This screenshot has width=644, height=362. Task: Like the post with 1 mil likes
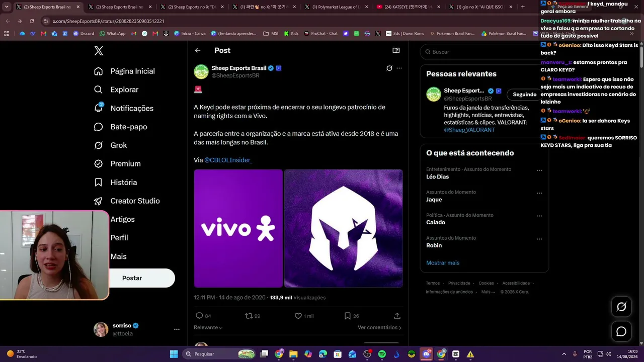(x=298, y=316)
